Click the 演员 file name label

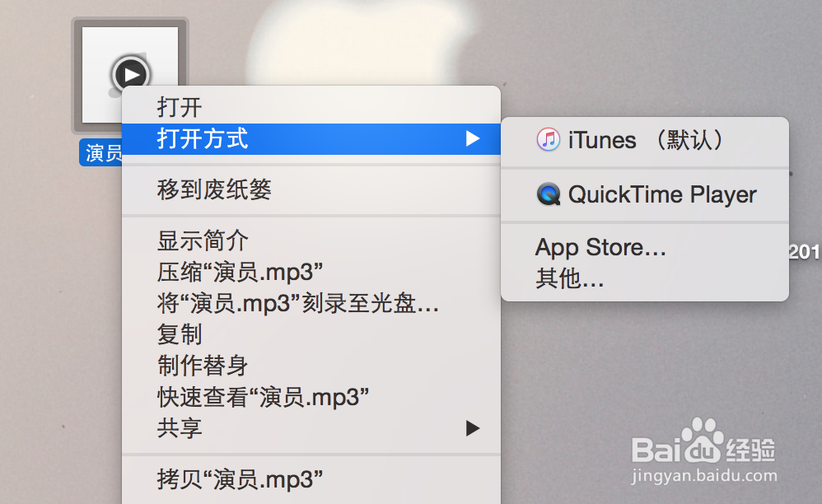click(x=101, y=153)
